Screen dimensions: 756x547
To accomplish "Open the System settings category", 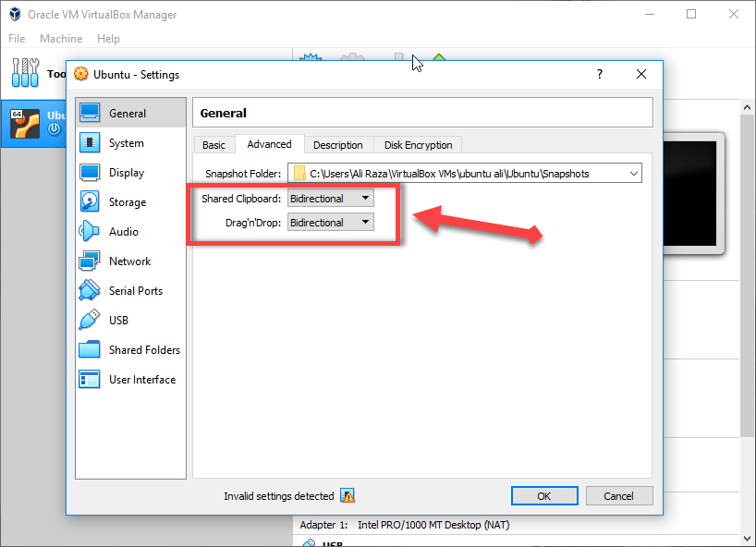I will click(x=126, y=143).
